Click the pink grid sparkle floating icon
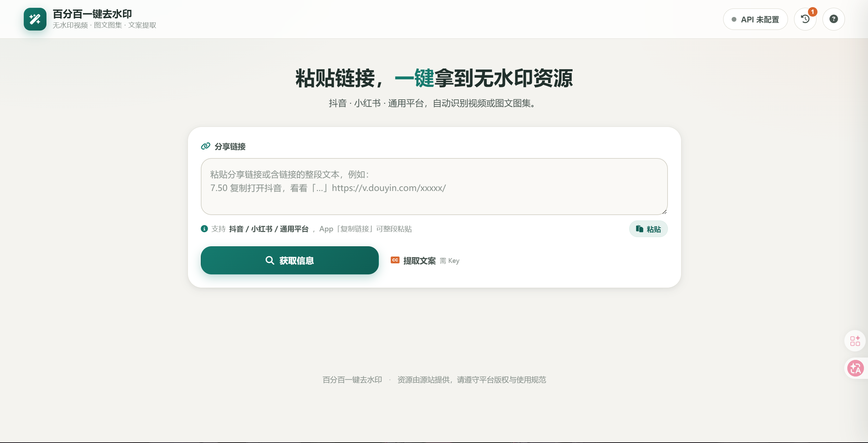Viewport: 868px width, 443px height. pyautogui.click(x=855, y=341)
